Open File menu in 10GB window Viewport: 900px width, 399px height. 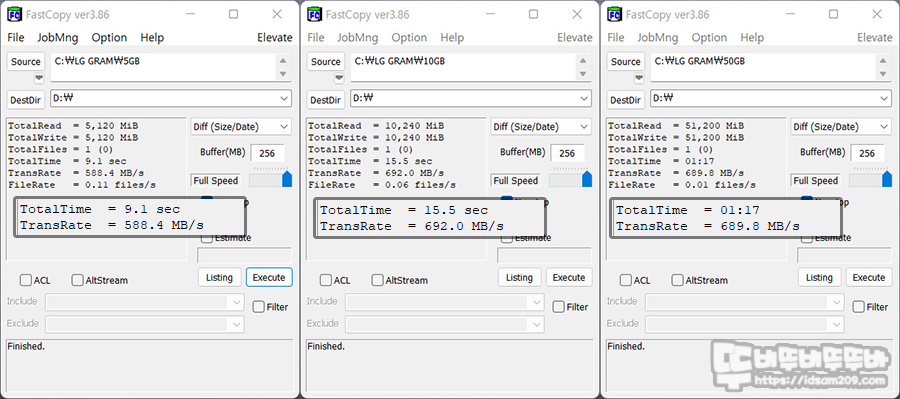point(316,37)
